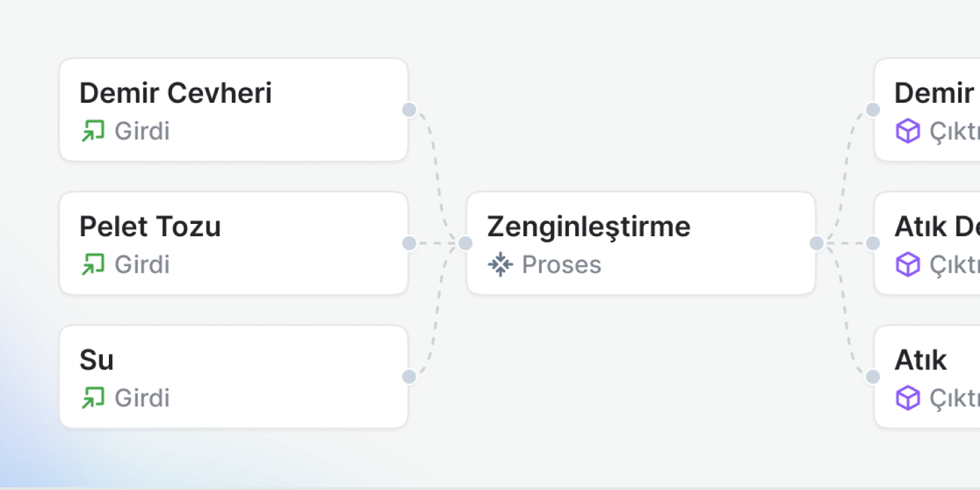Click the output connector dot on Demir Cevheri
Image resolution: width=980 pixels, height=490 pixels.
coord(409,110)
